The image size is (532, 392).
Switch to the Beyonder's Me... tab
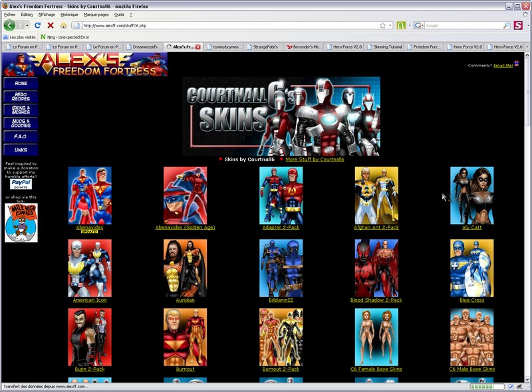point(305,47)
